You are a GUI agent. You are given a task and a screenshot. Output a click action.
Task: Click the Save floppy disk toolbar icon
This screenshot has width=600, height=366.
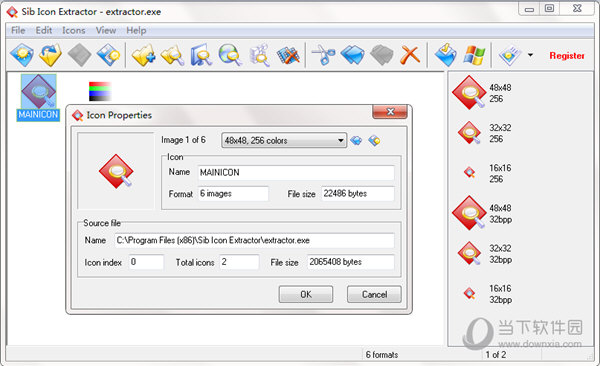109,55
